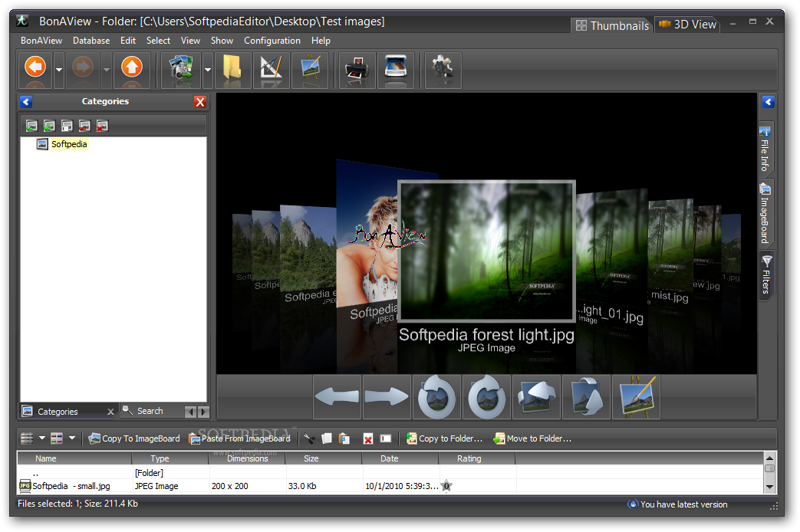The image size is (800, 532).
Task: Click the rename icon after red X
Action: pyautogui.click(x=386, y=438)
